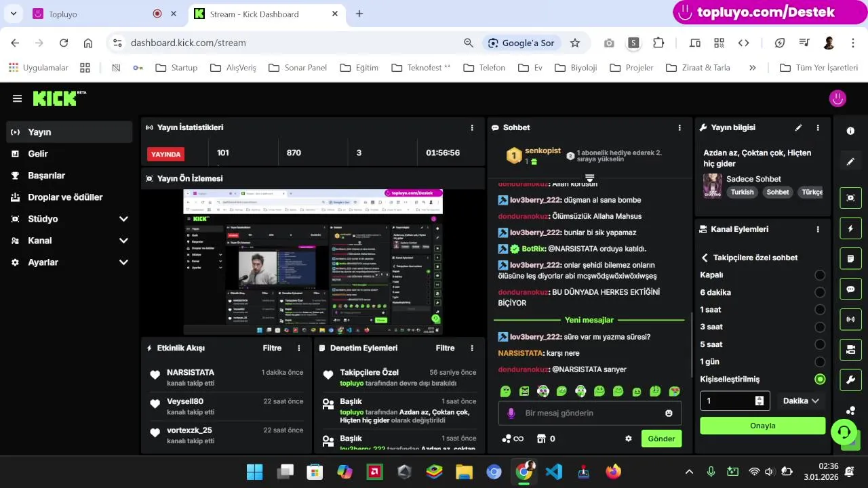Image resolution: width=868 pixels, height=488 pixels.
Task: Toggle the wrench stream info widget icon
Action: pyautogui.click(x=850, y=380)
